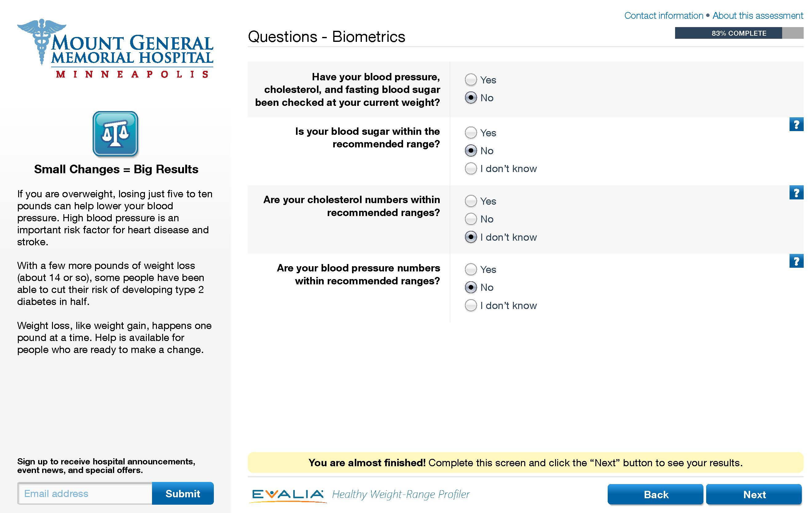Click the Sign up to receive hospital announcements text
The width and height of the screenshot is (812, 513).
coord(106,466)
